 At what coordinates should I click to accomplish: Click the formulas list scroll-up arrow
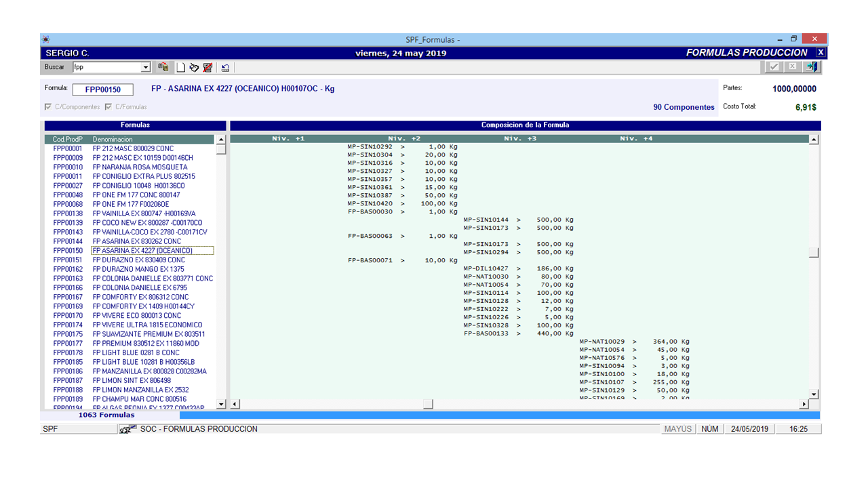pos(220,140)
